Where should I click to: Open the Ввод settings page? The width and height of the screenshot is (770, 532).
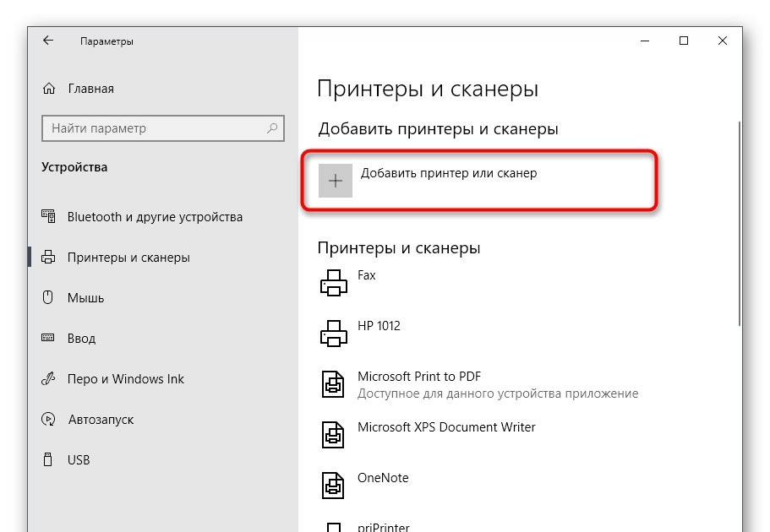pyautogui.click(x=81, y=338)
